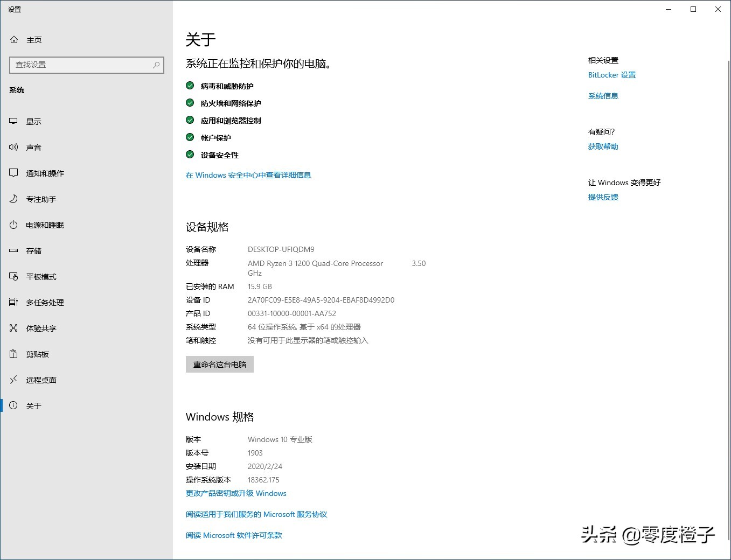Click the 存储 (Storage) sidebar icon
The width and height of the screenshot is (731, 560).
point(13,250)
